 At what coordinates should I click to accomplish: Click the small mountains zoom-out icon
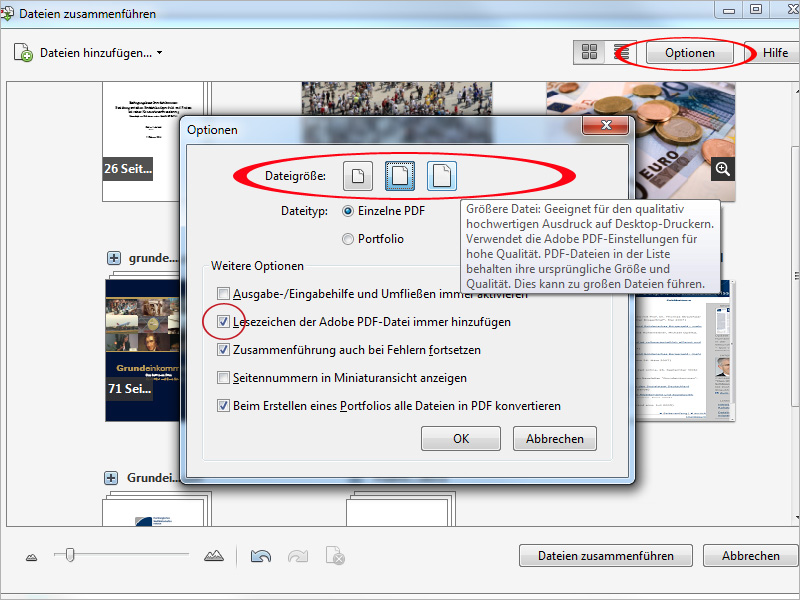click(x=32, y=557)
